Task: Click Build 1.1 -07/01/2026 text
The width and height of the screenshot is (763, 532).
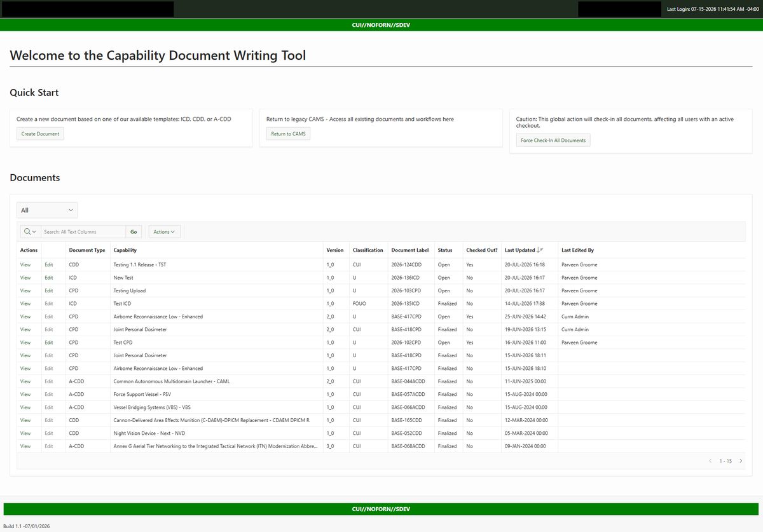Action: 27,526
